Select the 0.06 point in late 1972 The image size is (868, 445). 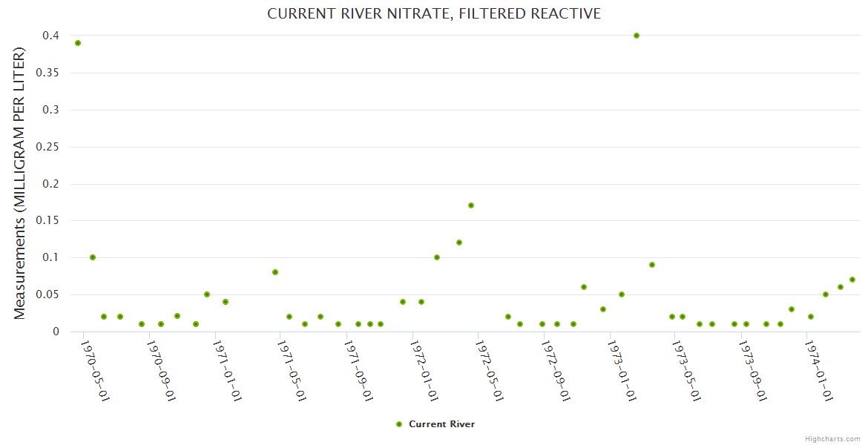584,287
